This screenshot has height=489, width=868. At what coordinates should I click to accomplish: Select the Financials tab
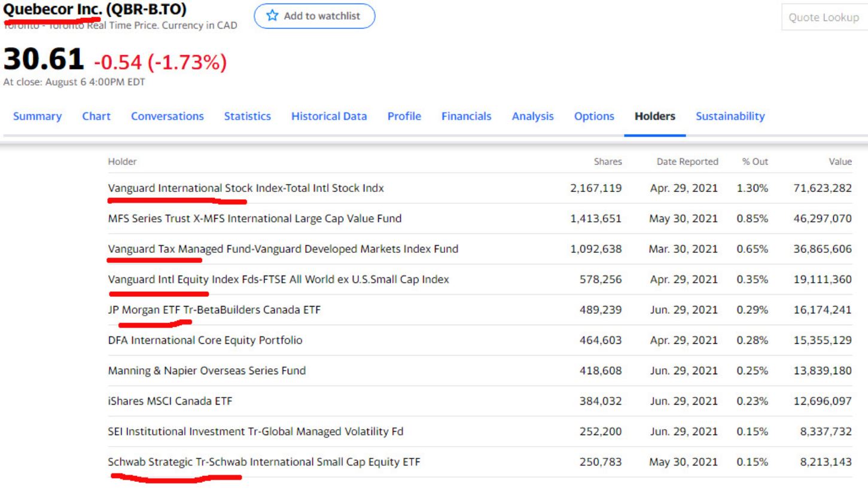coord(466,117)
